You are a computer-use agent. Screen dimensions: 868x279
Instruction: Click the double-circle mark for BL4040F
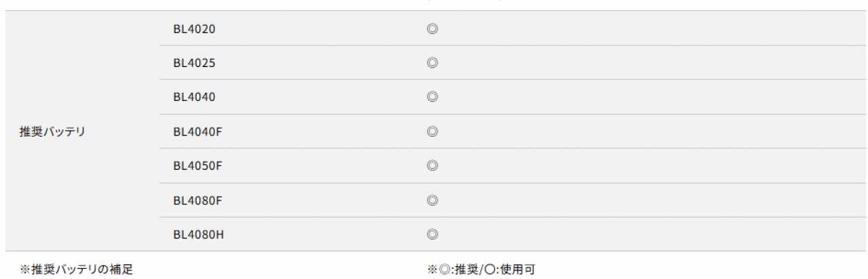pos(432,131)
